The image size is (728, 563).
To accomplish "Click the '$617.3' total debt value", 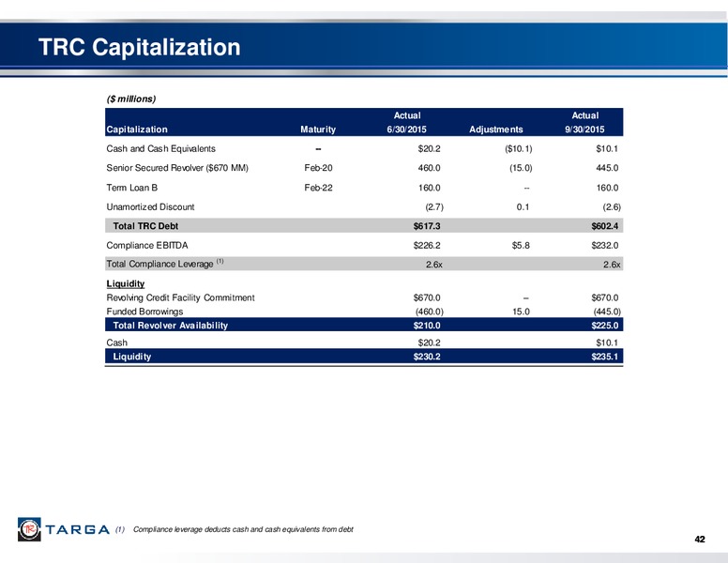I will (x=427, y=226).
